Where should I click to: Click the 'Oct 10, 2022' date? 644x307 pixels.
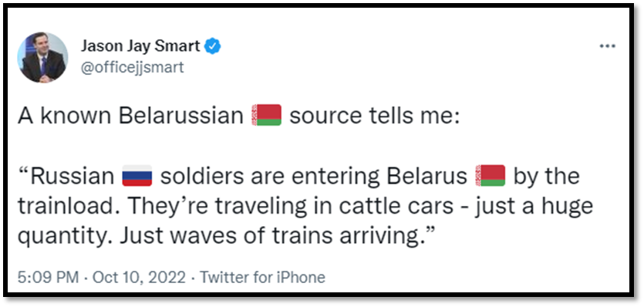click(x=140, y=278)
